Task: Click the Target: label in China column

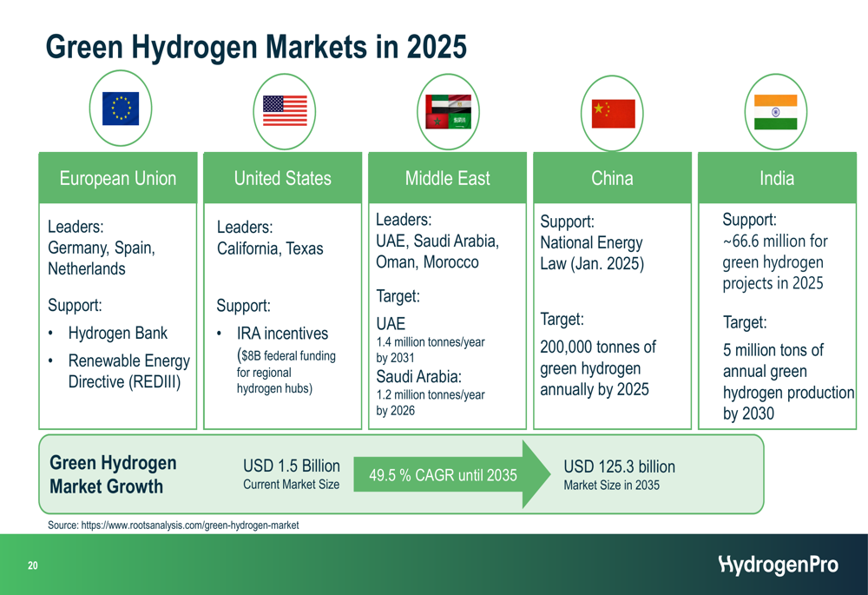Action: (x=562, y=319)
